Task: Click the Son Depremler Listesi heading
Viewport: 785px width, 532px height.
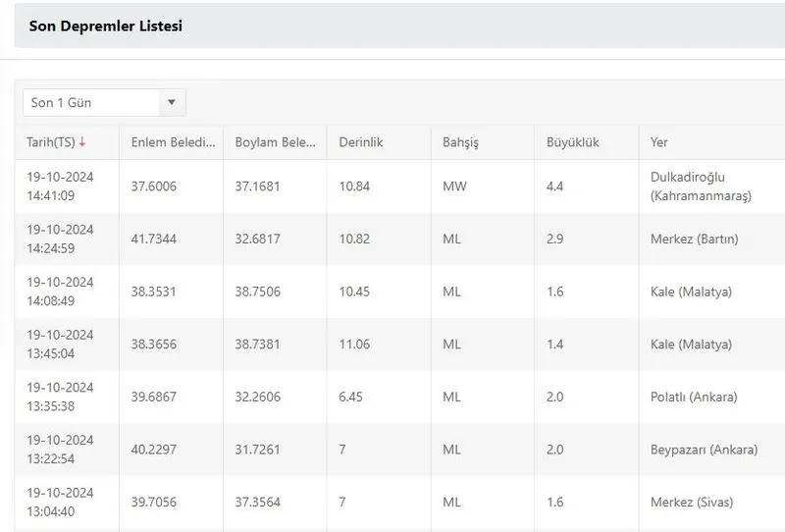Action: (x=105, y=27)
